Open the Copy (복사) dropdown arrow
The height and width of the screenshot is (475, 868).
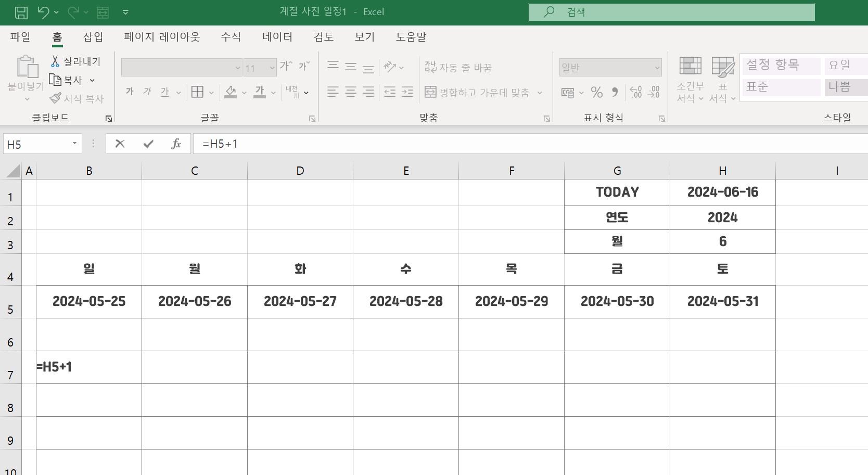[x=92, y=81]
